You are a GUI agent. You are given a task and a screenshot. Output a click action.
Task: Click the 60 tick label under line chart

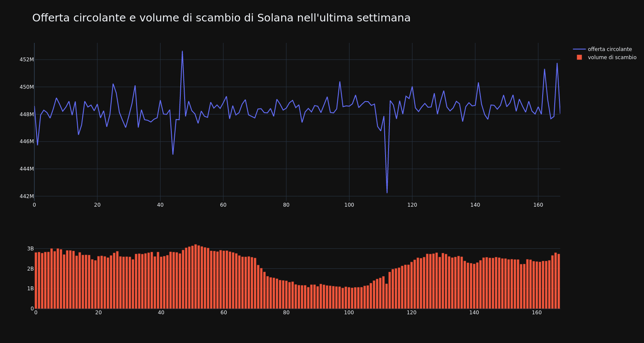click(223, 205)
